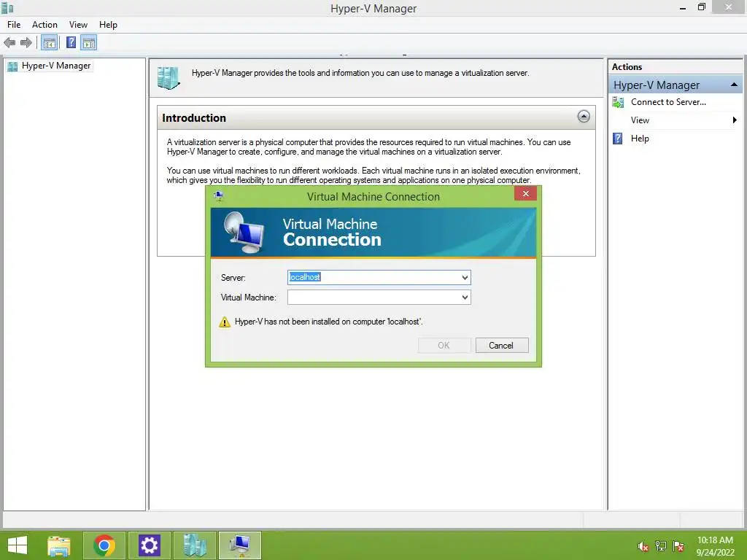This screenshot has height=560, width=747.
Task: Open the Virtual Machine dropdown list
Action: coord(465,297)
